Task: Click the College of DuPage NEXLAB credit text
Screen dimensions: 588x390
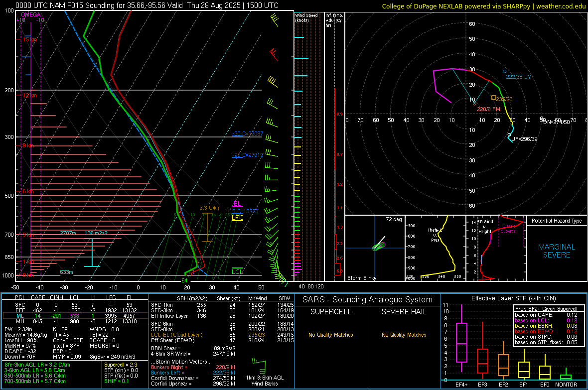Action: (483, 6)
